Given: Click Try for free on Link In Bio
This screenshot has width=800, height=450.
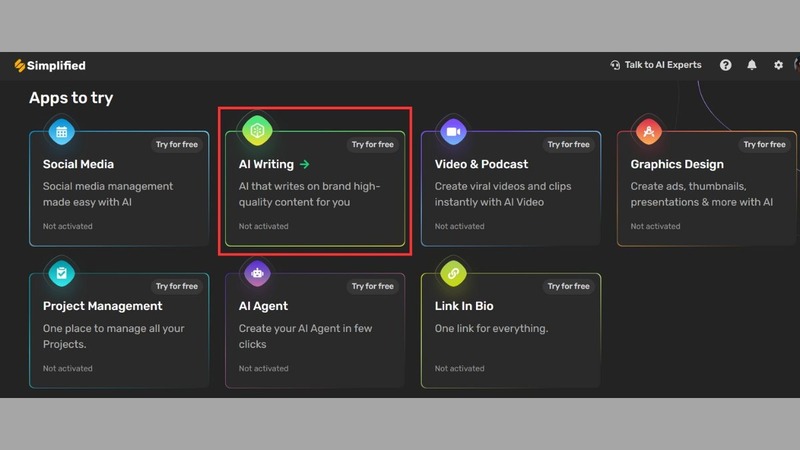Looking at the screenshot, I should (x=568, y=286).
